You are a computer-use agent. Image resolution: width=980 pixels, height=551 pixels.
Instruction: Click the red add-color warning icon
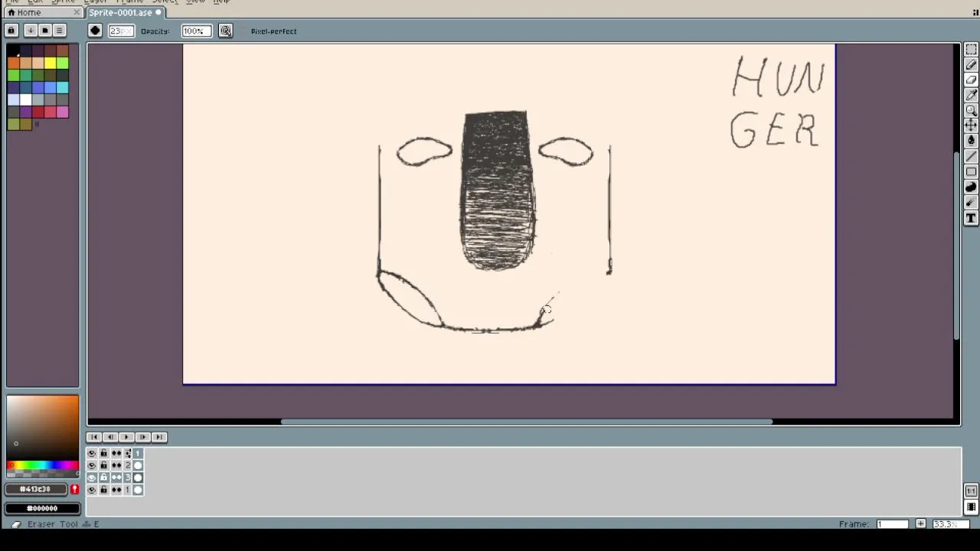[74, 489]
